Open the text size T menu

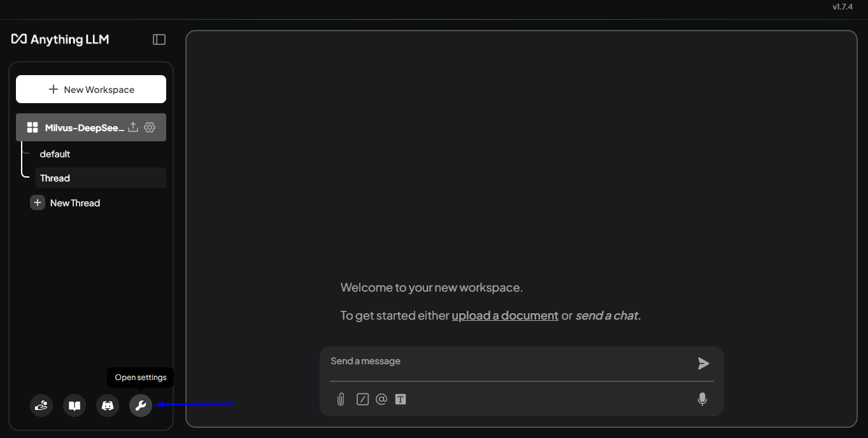[x=401, y=400]
